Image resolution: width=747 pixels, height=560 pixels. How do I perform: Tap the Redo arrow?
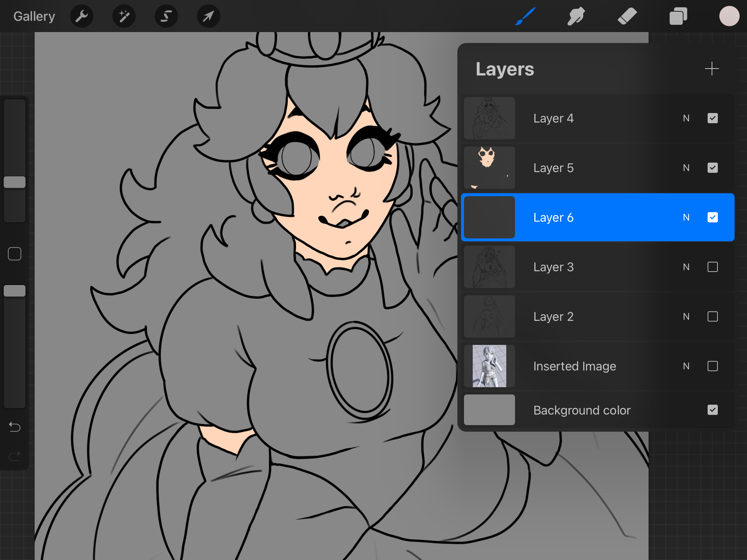[x=15, y=456]
